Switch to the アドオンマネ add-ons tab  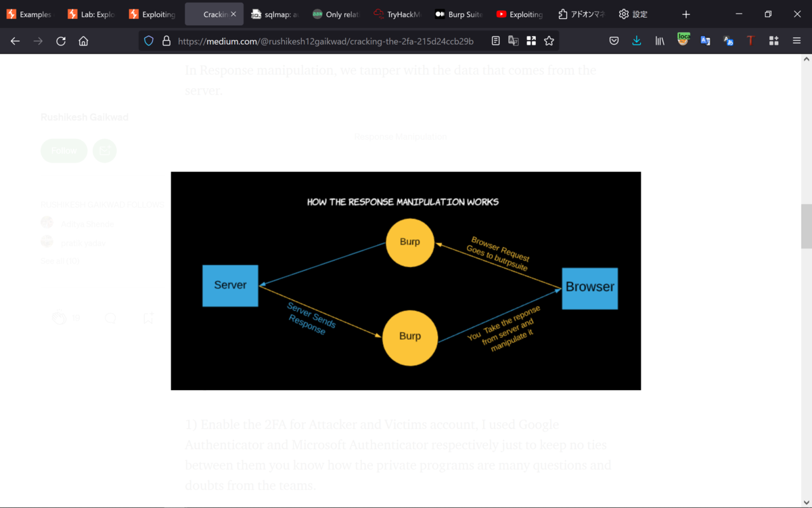coord(581,14)
